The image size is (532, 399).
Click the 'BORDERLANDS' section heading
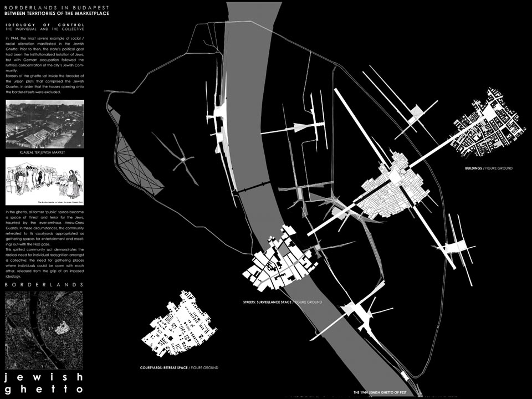[44, 284]
